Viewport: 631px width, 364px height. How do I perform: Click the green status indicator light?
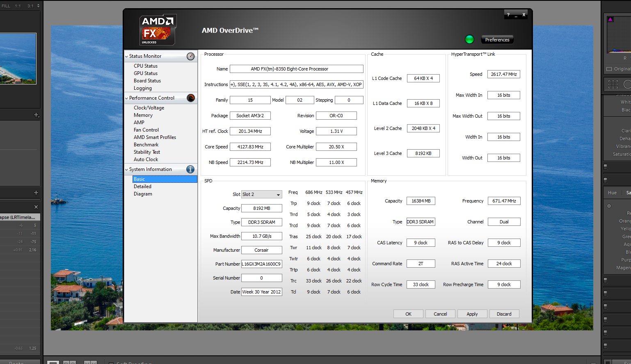pos(469,39)
